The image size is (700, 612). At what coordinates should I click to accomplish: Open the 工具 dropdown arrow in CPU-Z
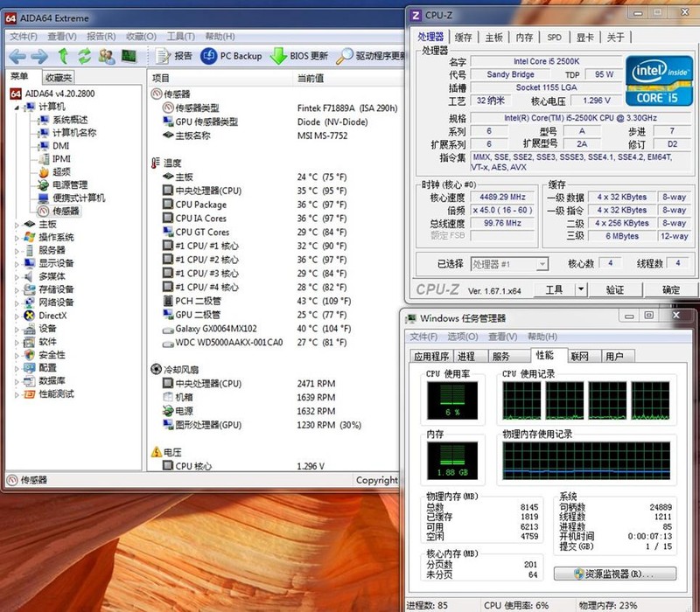pos(580,289)
